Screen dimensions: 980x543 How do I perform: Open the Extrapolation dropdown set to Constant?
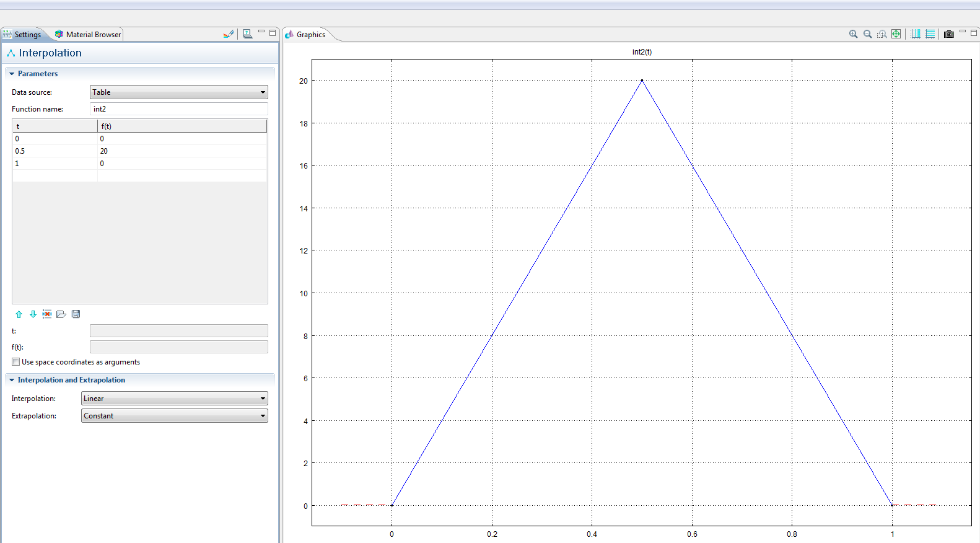point(174,416)
